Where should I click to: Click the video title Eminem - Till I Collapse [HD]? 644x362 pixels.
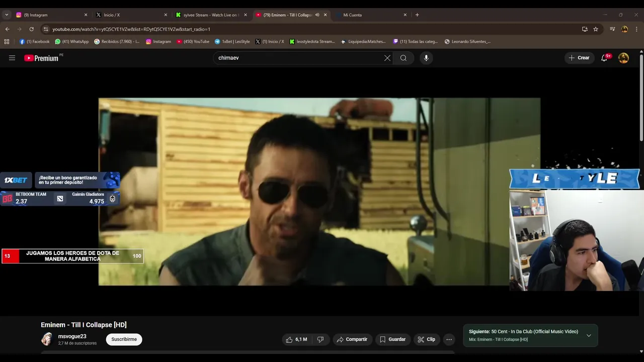[84, 325]
